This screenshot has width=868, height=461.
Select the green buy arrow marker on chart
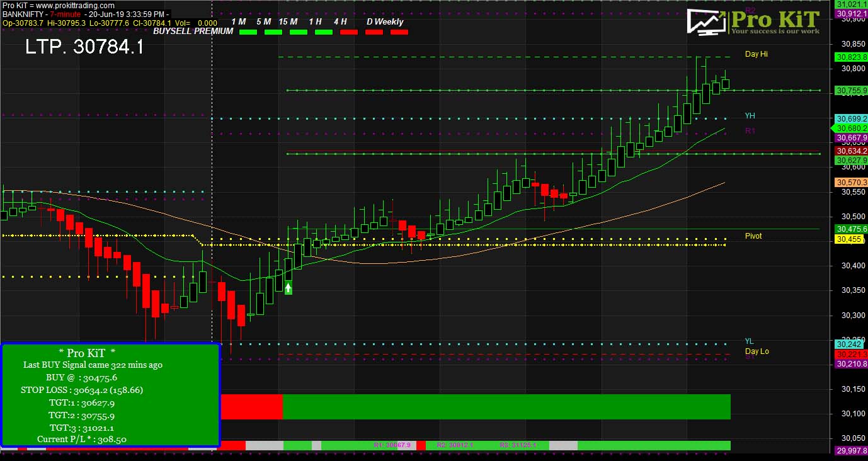point(287,288)
